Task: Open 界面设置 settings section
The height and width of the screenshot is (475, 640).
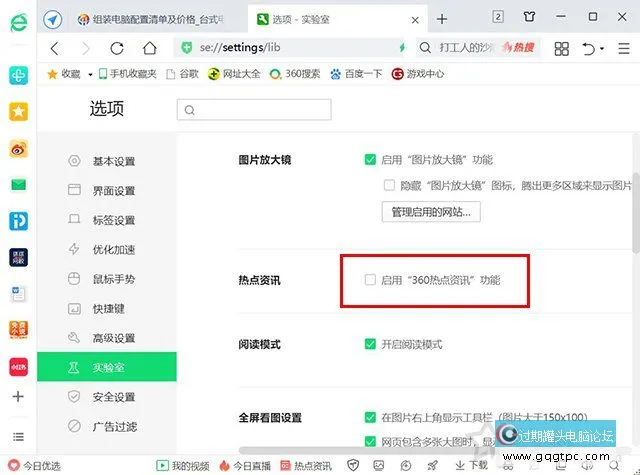Action: click(x=107, y=191)
